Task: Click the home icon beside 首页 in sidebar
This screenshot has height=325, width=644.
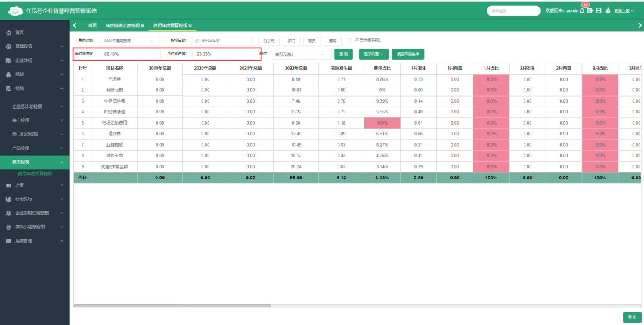Action: click(x=8, y=32)
